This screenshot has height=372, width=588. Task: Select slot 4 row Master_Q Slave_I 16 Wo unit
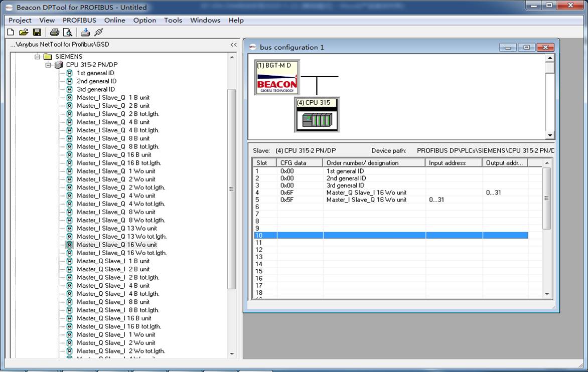click(391, 193)
